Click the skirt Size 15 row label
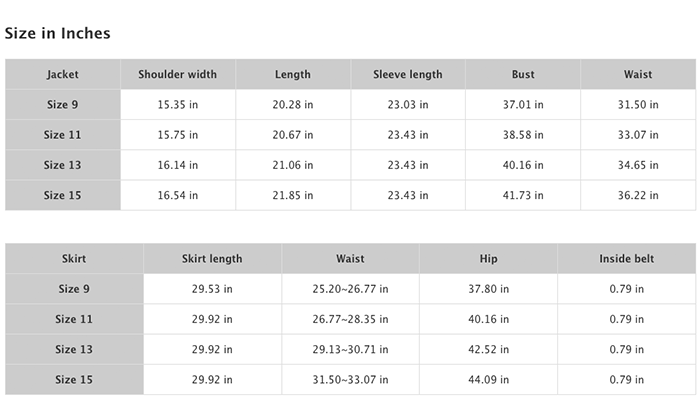The image size is (700, 400). click(x=74, y=379)
